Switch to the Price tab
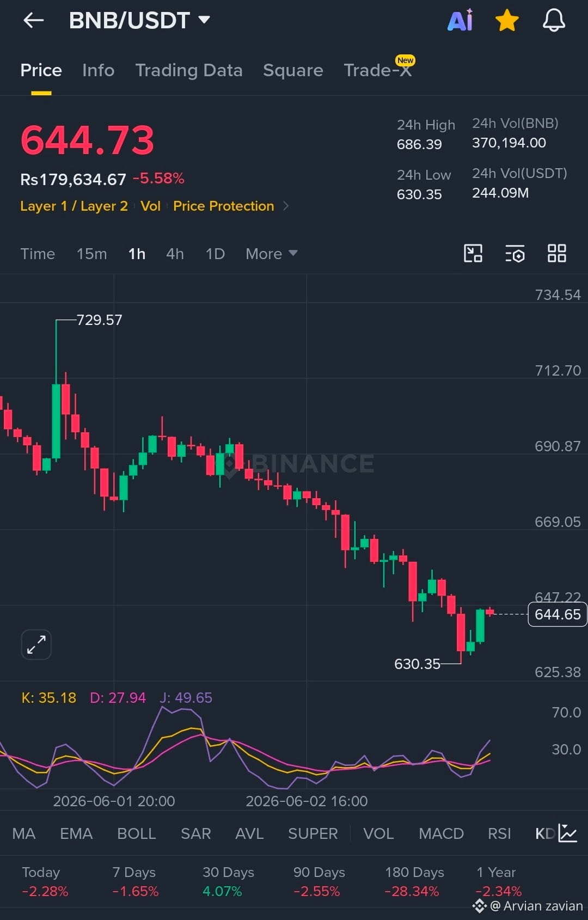588x920 pixels. (x=41, y=70)
